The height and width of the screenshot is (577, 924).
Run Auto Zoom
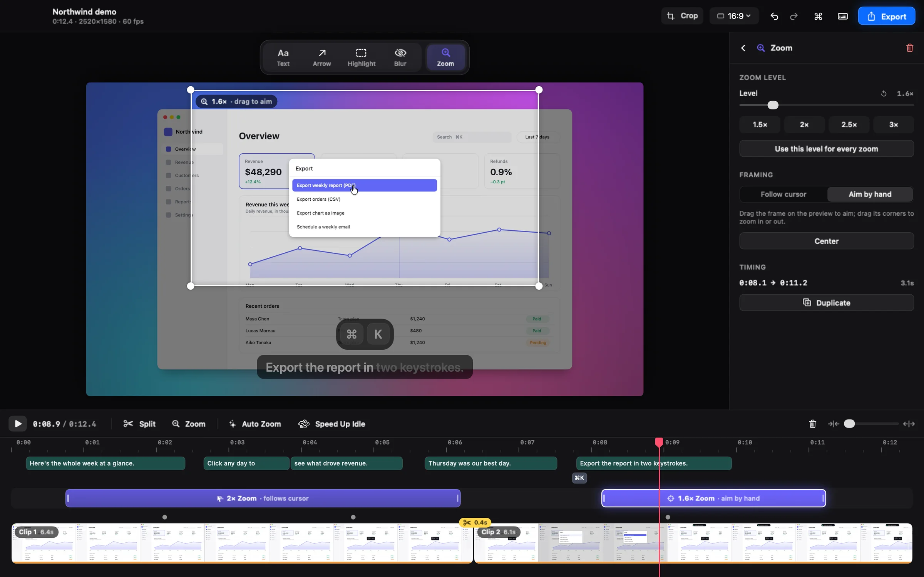255,424
